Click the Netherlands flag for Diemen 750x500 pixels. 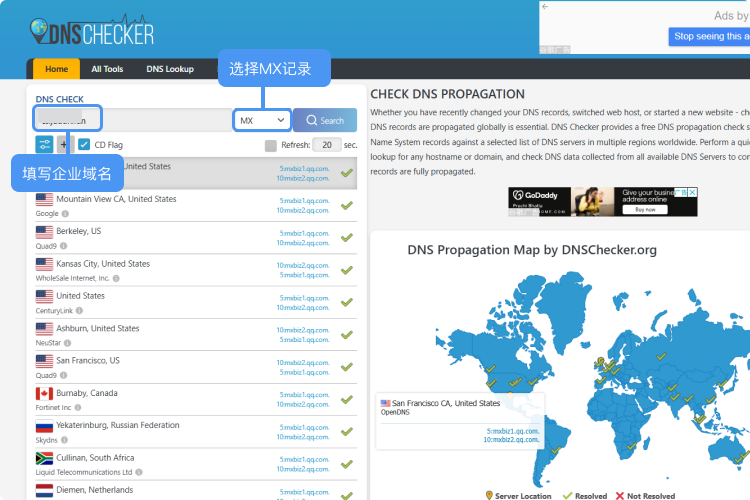[x=44, y=490]
